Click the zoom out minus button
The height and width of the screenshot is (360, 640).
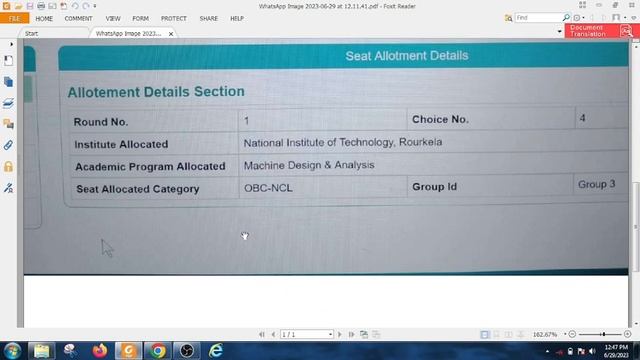click(x=572, y=334)
